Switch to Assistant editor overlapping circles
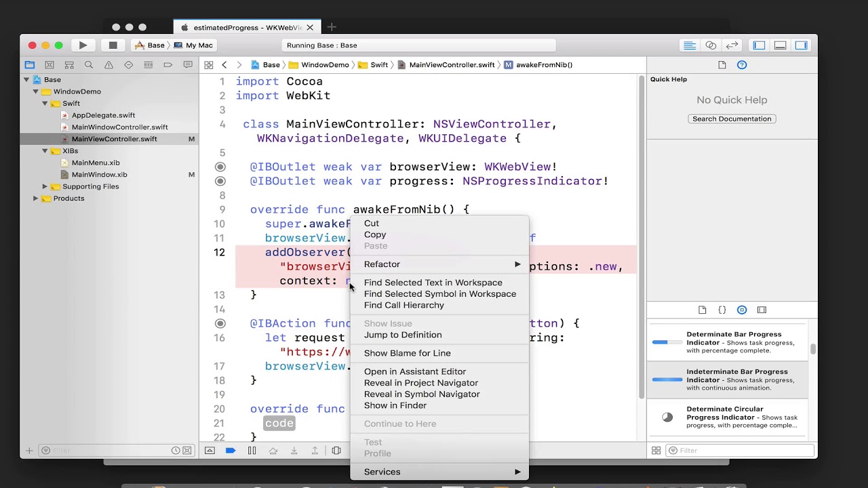 pos(711,45)
